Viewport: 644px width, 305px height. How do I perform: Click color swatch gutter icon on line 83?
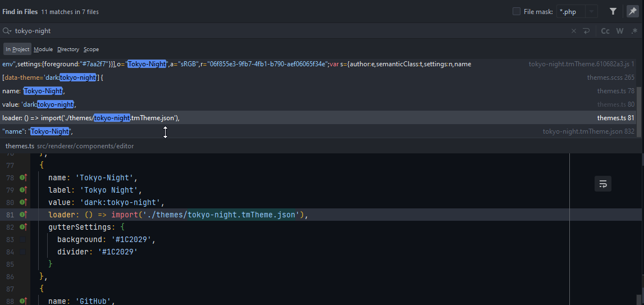[x=22, y=239]
